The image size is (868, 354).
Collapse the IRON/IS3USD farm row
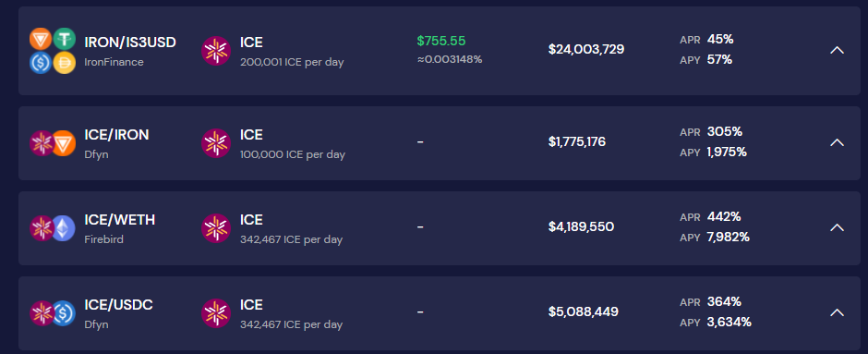837,51
